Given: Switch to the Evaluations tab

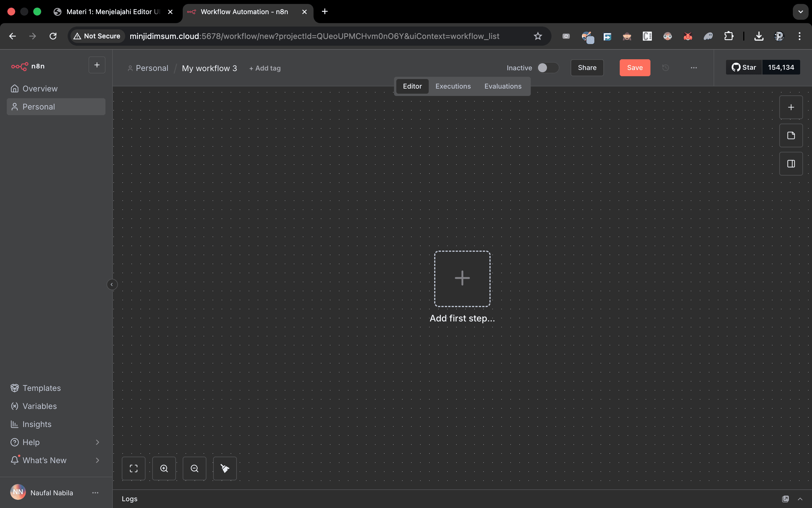Looking at the screenshot, I should [x=503, y=86].
